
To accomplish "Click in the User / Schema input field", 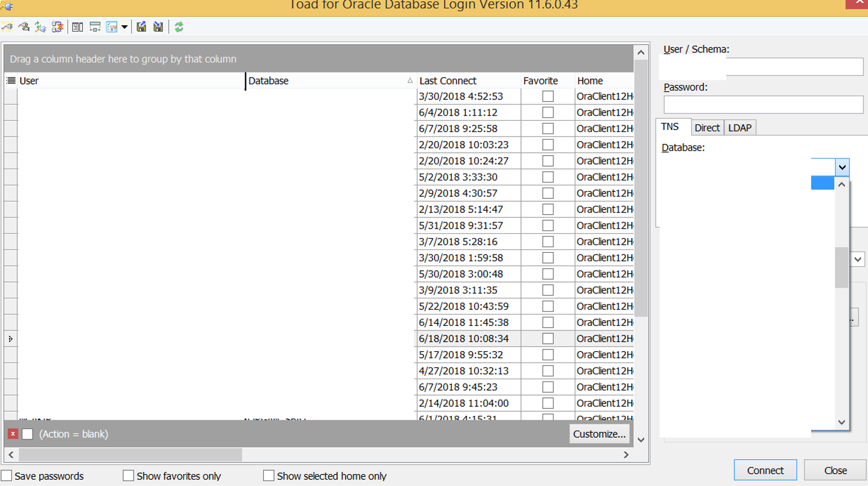I will pos(764,67).
